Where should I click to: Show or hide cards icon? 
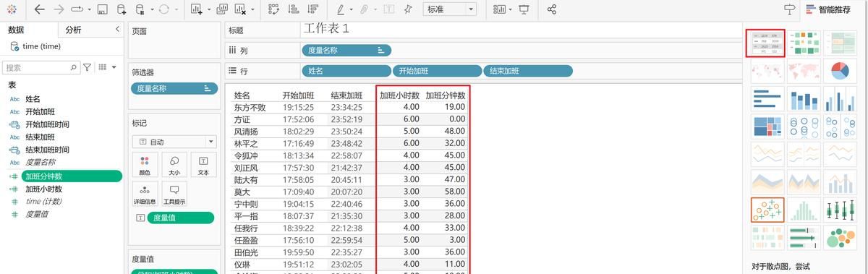pyautogui.click(x=500, y=9)
